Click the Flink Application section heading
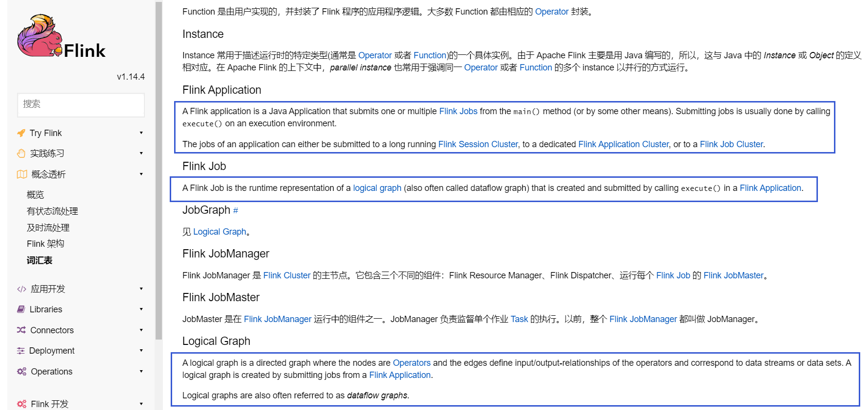The image size is (868, 410). [x=222, y=90]
